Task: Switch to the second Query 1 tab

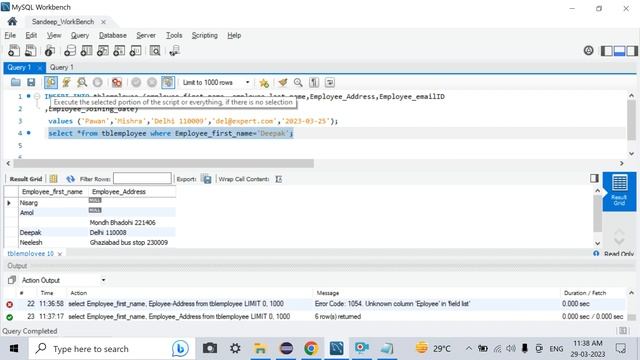Action: 62,67
